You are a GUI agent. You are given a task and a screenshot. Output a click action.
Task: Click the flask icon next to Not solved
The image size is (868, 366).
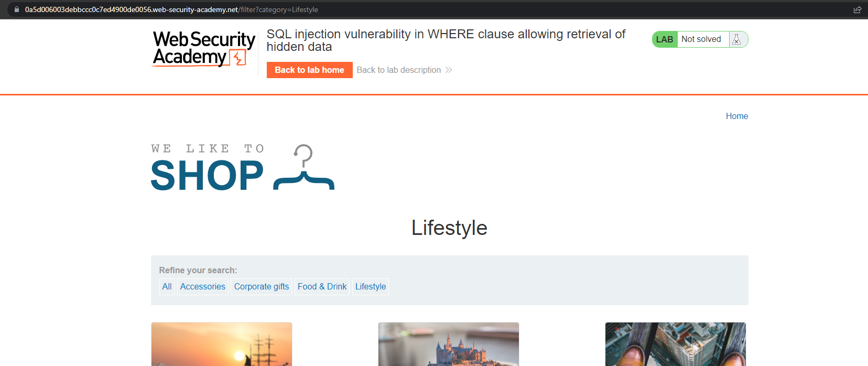[737, 39]
